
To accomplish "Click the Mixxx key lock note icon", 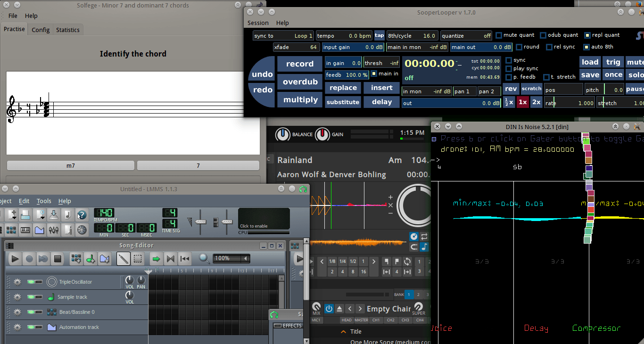I will 424,246.
